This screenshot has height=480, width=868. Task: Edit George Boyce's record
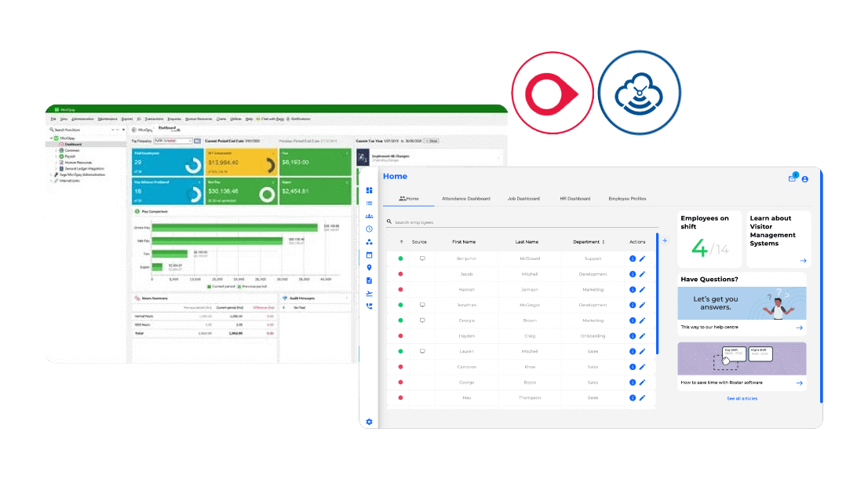coord(643,383)
